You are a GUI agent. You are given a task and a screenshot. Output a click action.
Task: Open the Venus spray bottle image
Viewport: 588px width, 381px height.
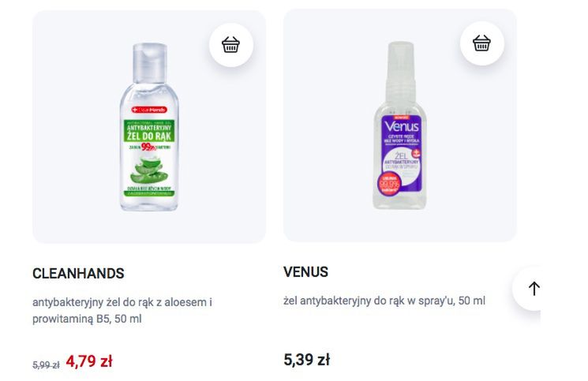coord(400,126)
